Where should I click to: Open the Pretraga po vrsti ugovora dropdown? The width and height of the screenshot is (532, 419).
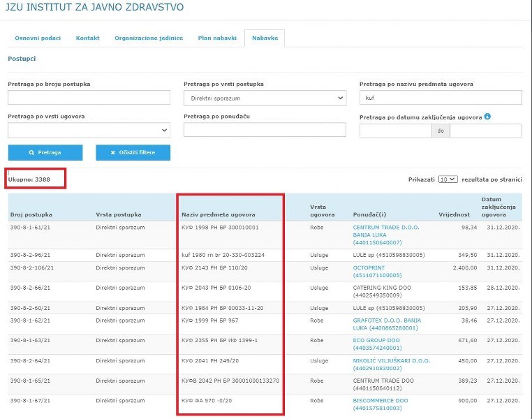point(89,131)
